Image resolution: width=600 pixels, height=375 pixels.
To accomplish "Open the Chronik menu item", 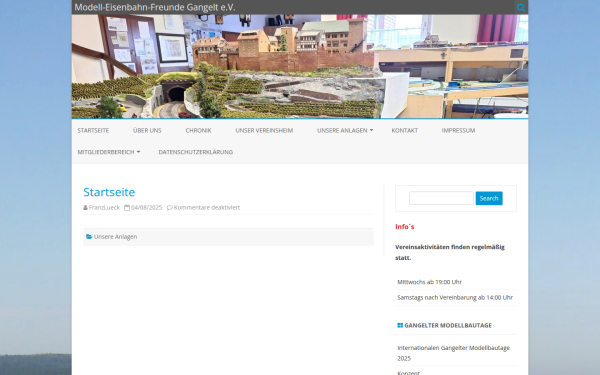I will tap(198, 130).
